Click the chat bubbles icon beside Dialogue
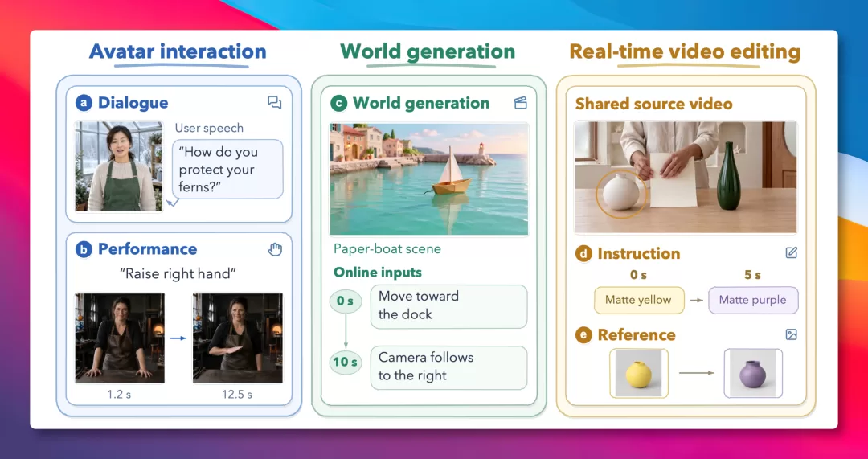 point(275,102)
